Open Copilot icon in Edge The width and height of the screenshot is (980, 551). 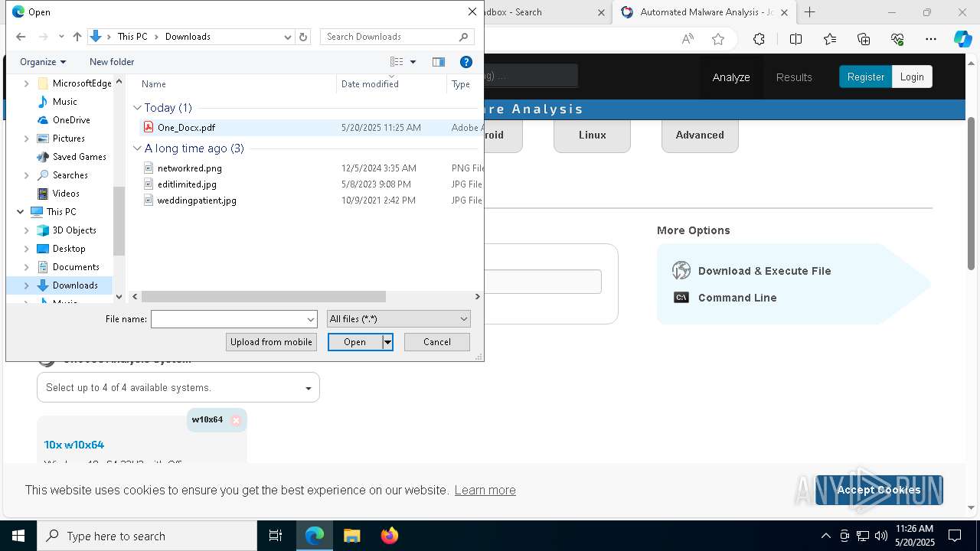click(x=962, y=39)
